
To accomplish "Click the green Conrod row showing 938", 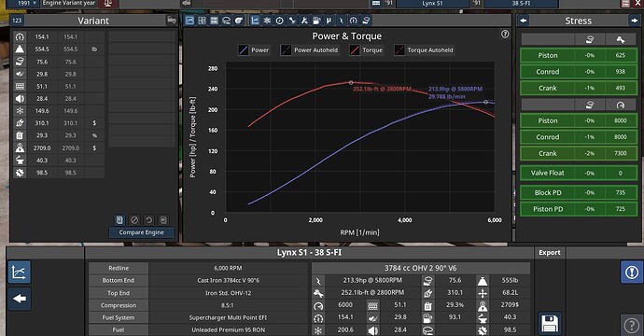I will coord(579,72).
